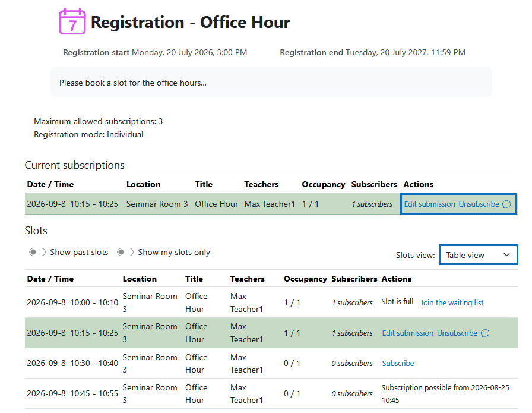
Task: Click 'Maximum allowed subscriptions: 3' text
Action: click(99, 122)
